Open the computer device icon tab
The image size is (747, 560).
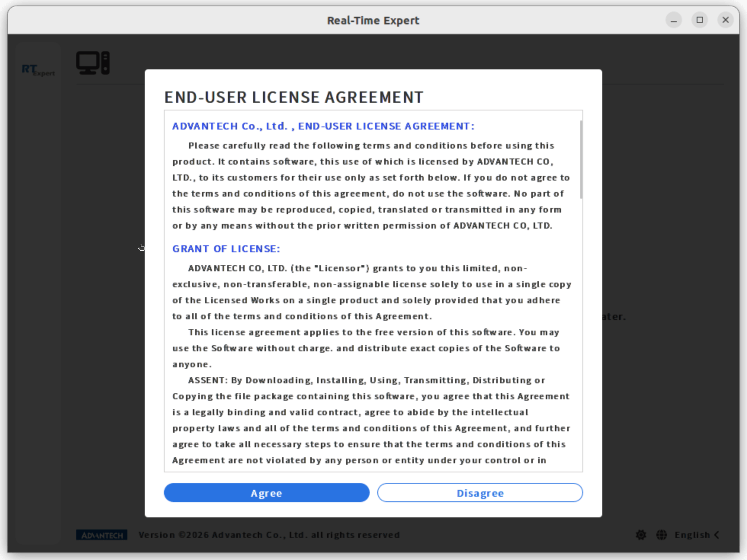pyautogui.click(x=93, y=63)
